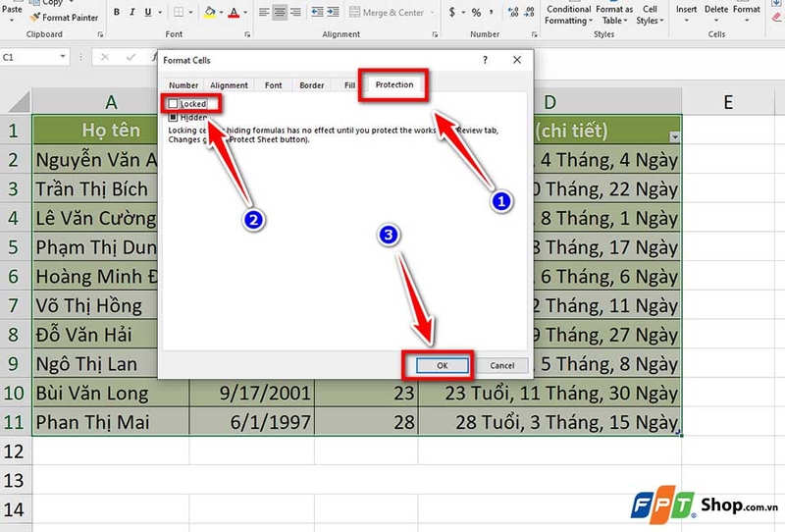785x532 pixels.
Task: Click cell 'Phan Thị Mai'
Action: [x=111, y=422]
